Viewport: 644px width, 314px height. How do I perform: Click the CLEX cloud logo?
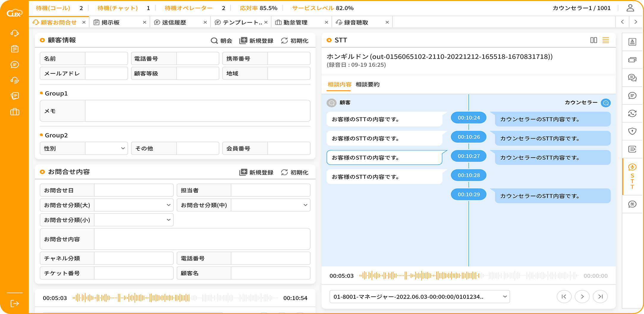15,13
